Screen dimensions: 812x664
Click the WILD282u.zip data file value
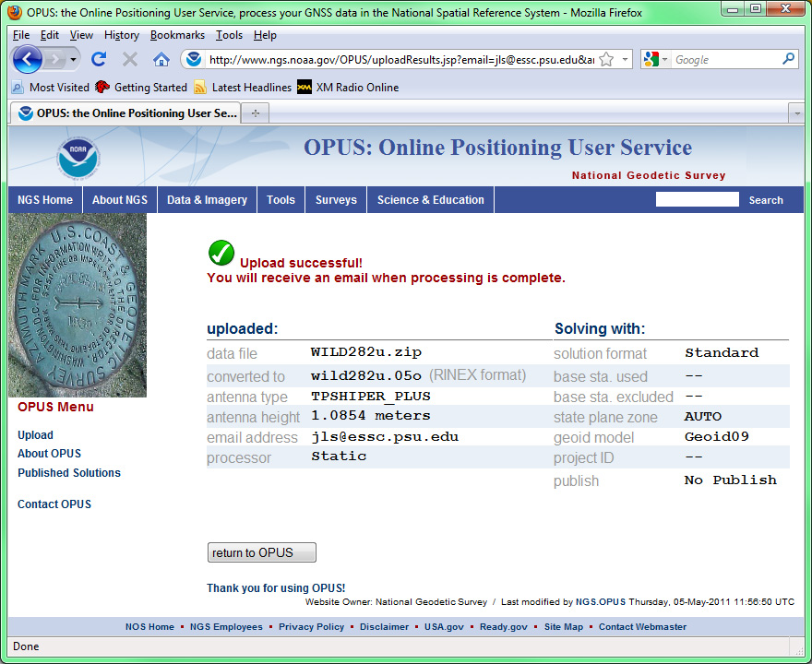366,352
